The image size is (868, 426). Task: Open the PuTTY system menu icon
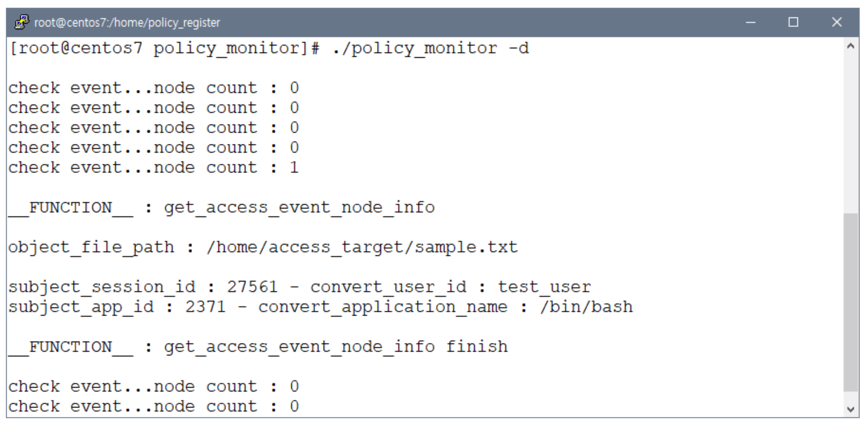point(22,22)
